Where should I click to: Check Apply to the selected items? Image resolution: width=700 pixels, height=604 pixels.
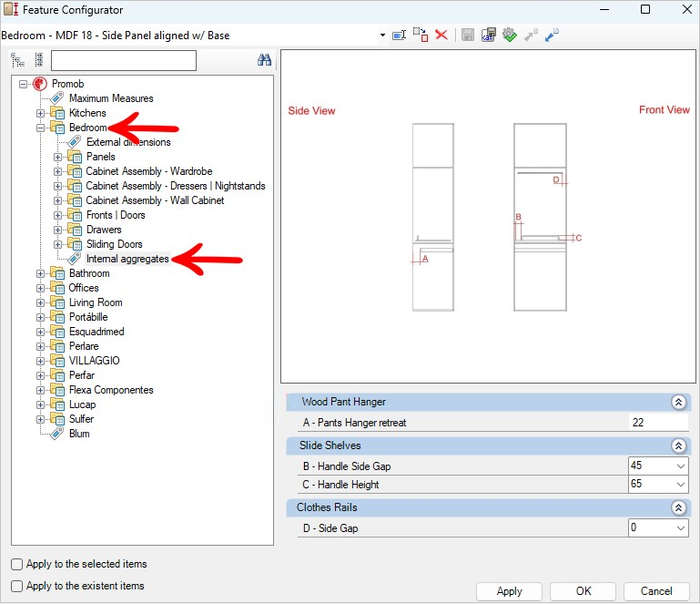coord(17,564)
